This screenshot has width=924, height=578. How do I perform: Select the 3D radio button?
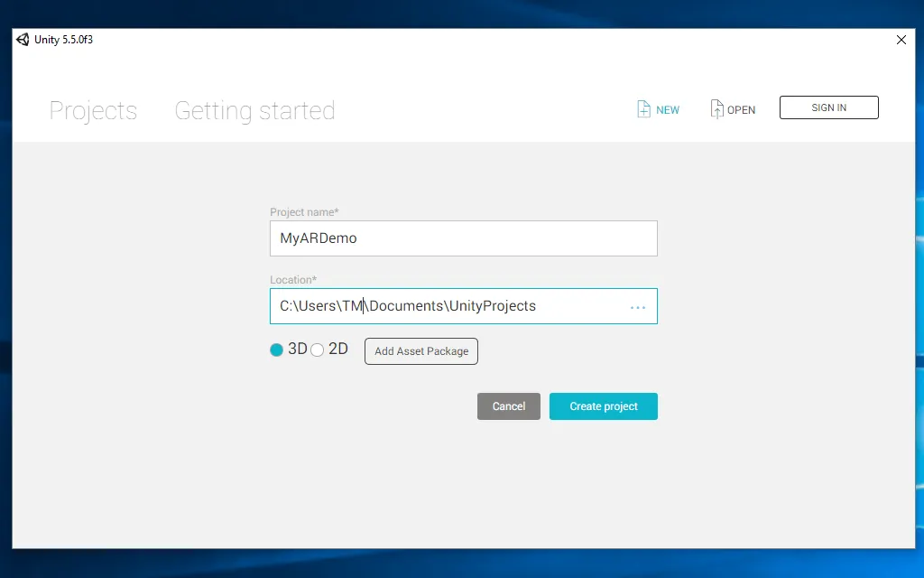277,350
